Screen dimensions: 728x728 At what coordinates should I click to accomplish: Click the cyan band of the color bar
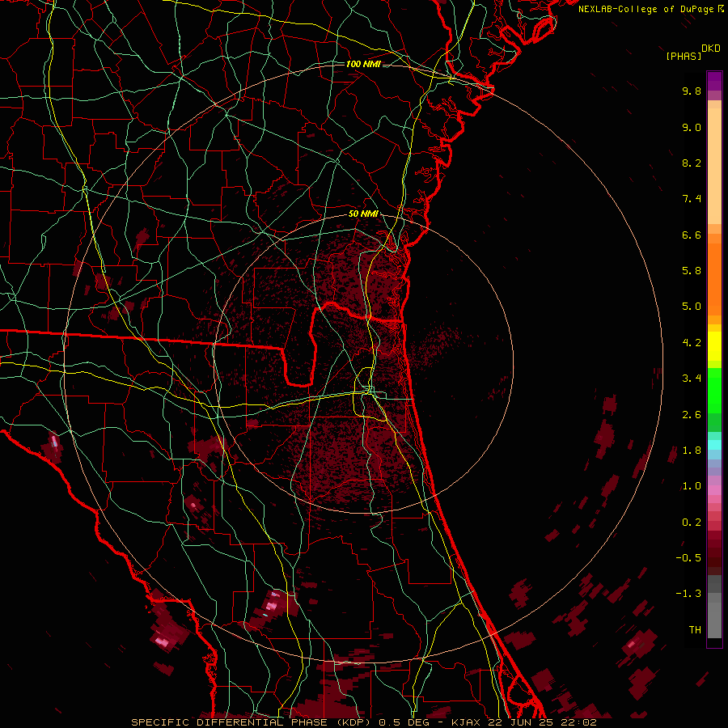714,445
